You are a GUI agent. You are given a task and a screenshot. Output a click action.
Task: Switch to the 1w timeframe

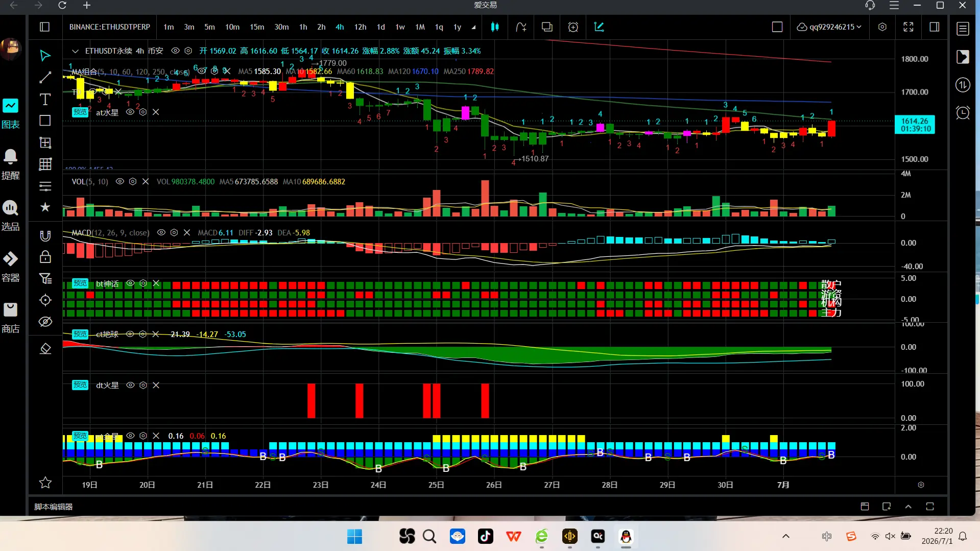[400, 27]
